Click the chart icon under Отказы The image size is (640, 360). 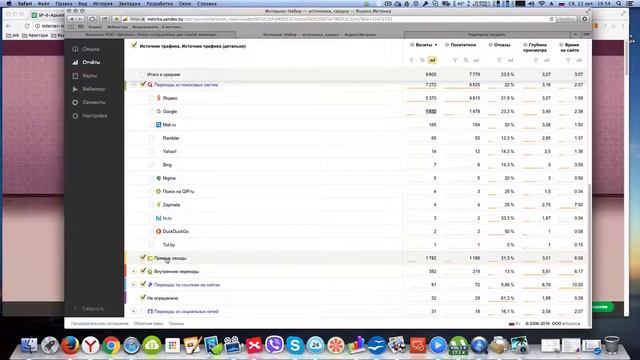[510, 60]
